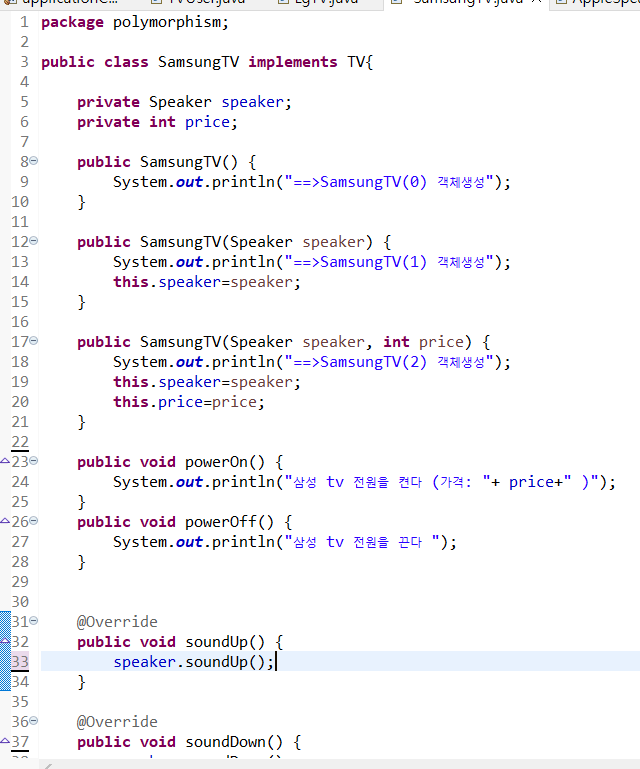Click 'this.speaker=speaker;' on line 14
The image size is (640, 769).
click(x=207, y=282)
